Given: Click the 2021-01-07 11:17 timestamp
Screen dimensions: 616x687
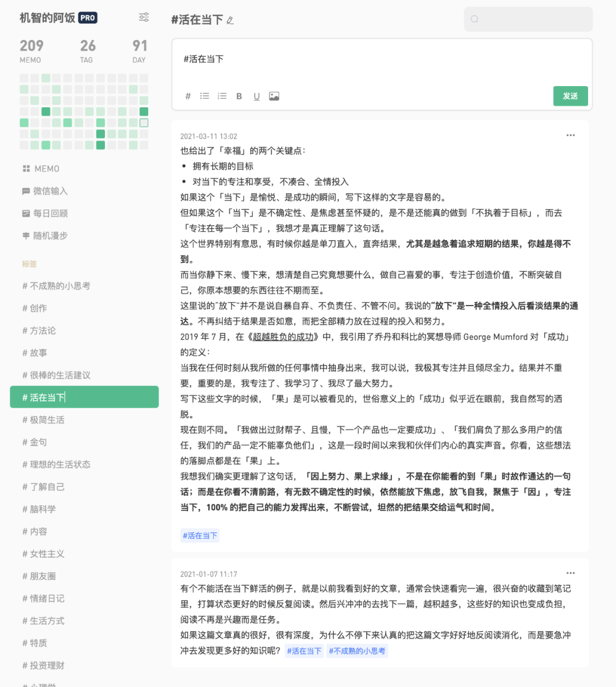Looking at the screenshot, I should (x=209, y=574).
